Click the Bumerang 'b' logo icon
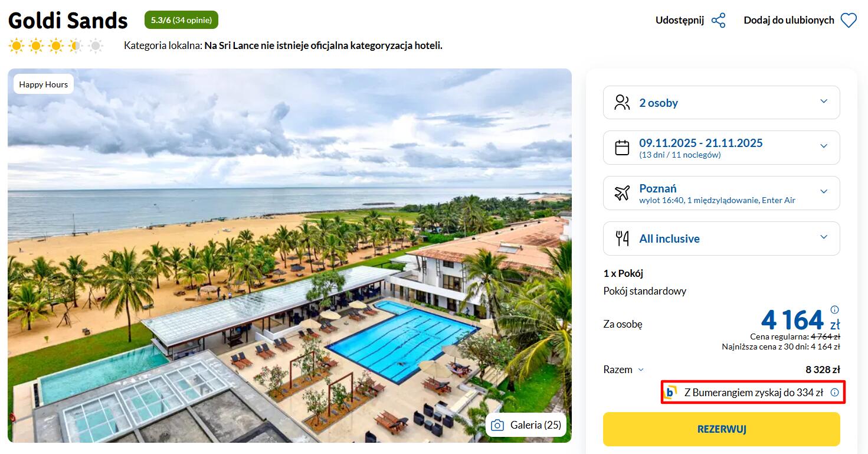 point(670,392)
